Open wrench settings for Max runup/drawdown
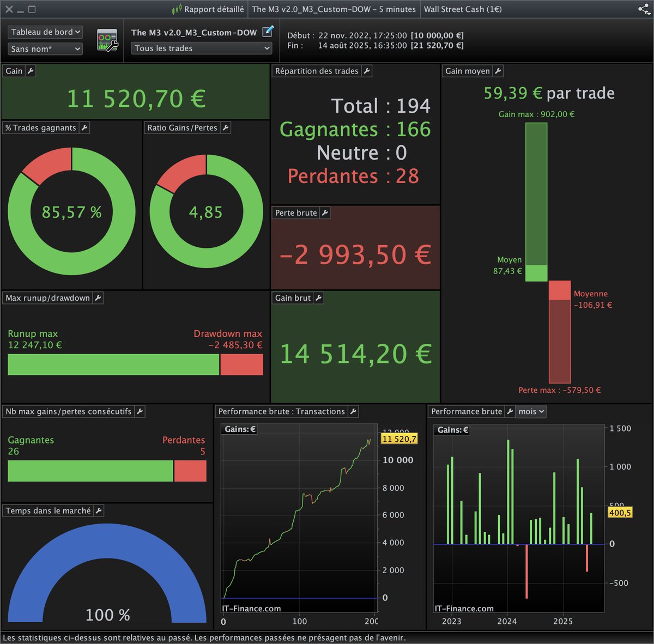This screenshot has height=644, width=654. (x=98, y=297)
